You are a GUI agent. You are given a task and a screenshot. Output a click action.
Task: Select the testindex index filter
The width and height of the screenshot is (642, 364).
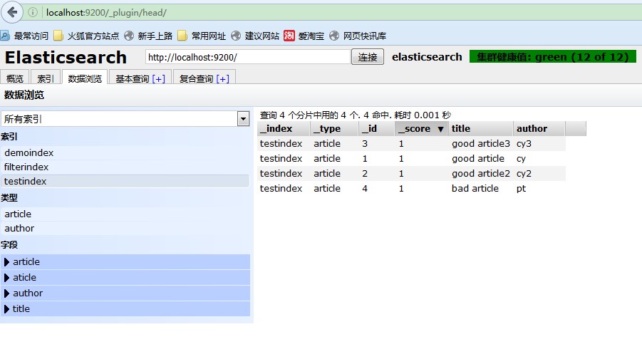(125, 182)
